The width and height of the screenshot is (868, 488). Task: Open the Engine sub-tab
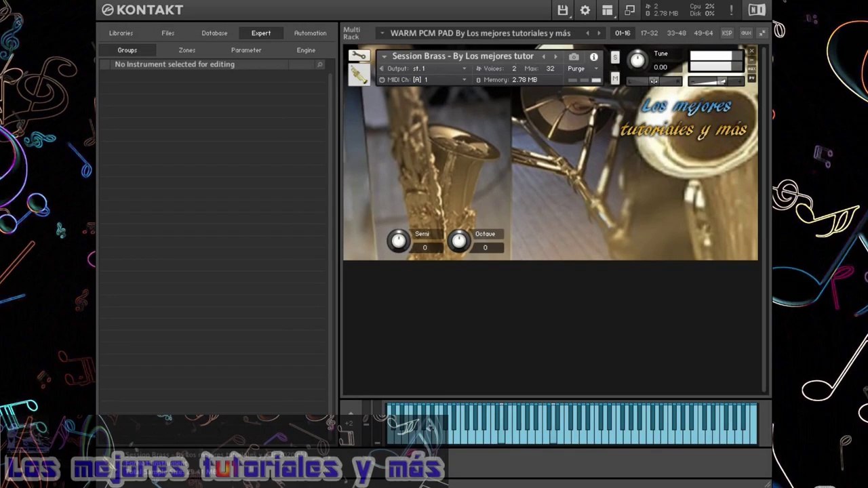pyautogui.click(x=306, y=50)
